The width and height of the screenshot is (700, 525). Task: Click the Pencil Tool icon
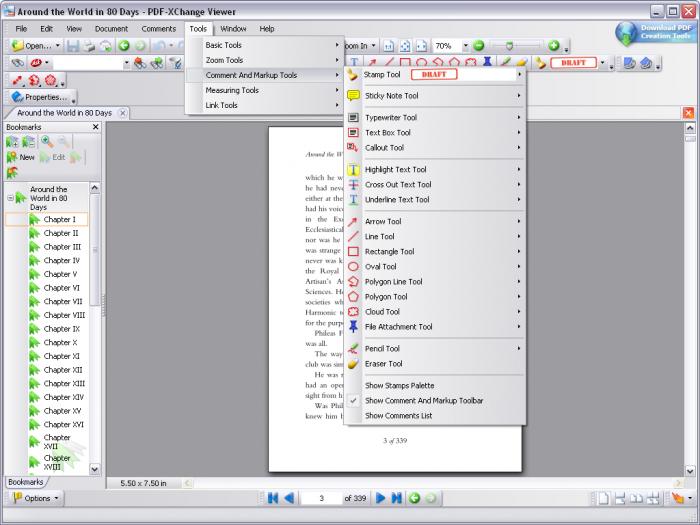click(353, 349)
